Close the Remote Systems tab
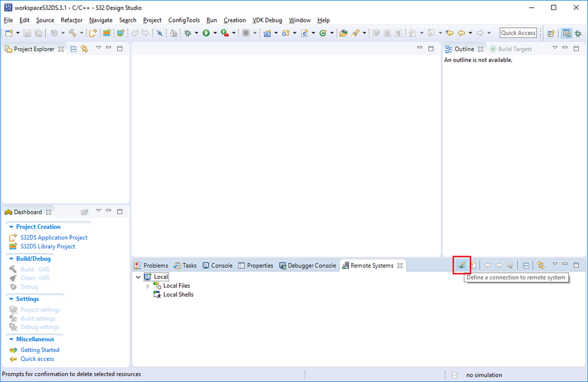This screenshot has width=588, height=382. pyautogui.click(x=400, y=265)
